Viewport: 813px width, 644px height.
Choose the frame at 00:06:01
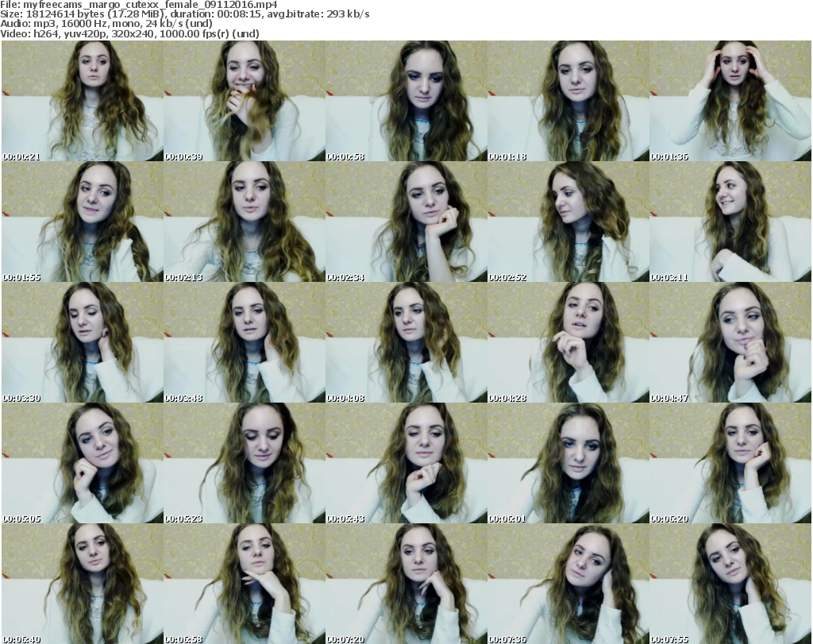(x=568, y=463)
